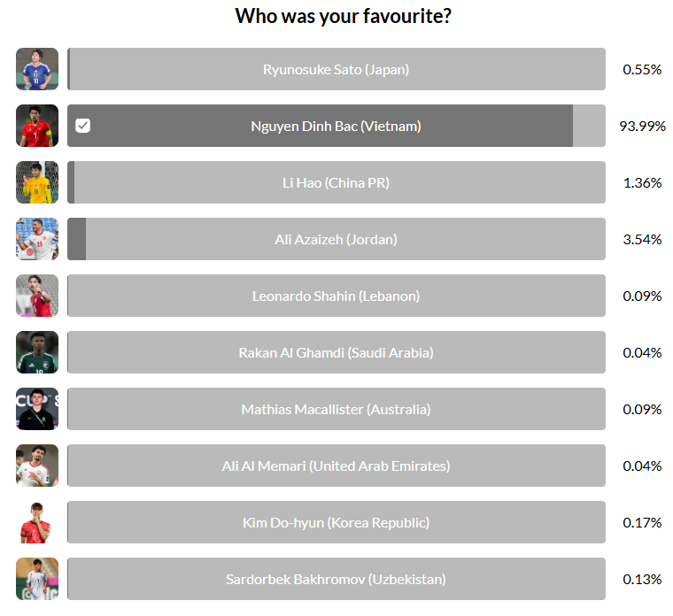Select Kim Do-hyun (Korea Republic) option

336,522
